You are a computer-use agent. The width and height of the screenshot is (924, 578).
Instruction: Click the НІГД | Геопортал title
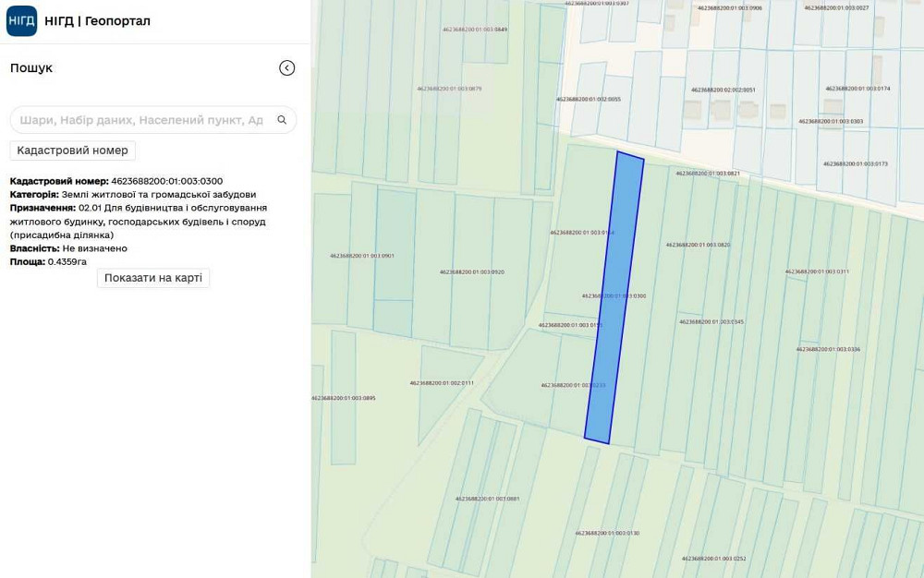(x=97, y=21)
